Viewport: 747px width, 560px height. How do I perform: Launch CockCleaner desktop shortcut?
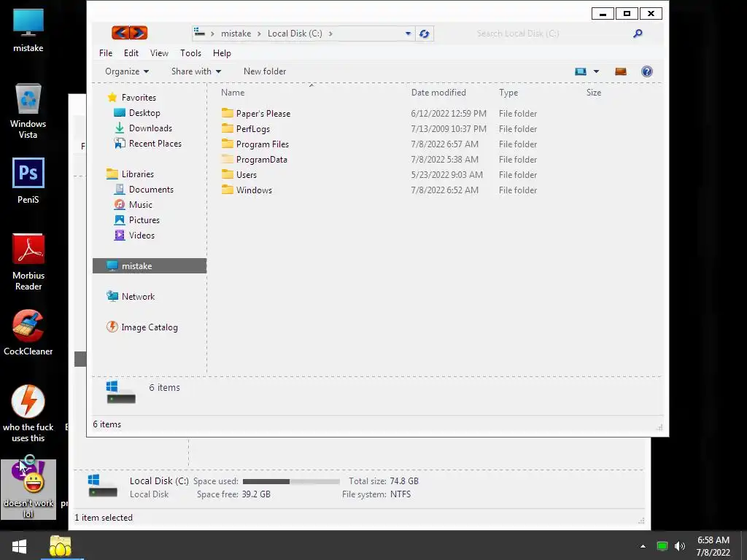pyautogui.click(x=28, y=332)
